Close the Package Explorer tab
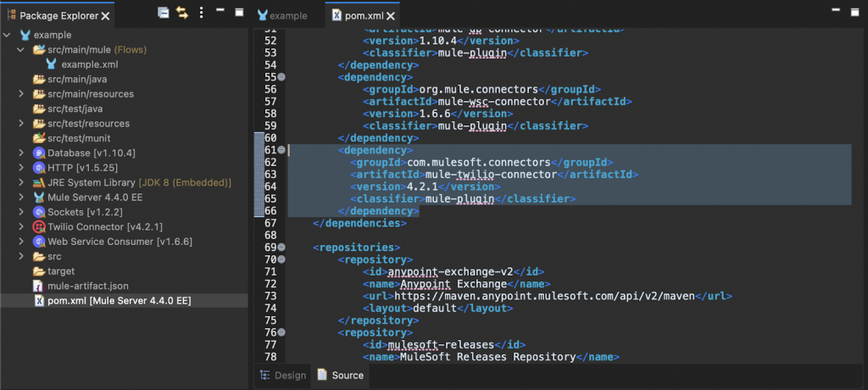Image resolution: width=868 pixels, height=390 pixels. click(x=106, y=16)
